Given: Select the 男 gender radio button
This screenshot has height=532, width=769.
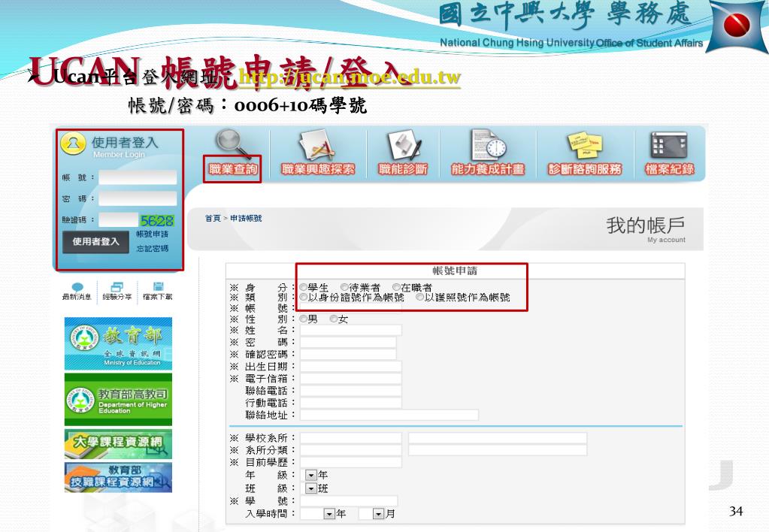Looking at the screenshot, I should click(304, 319).
